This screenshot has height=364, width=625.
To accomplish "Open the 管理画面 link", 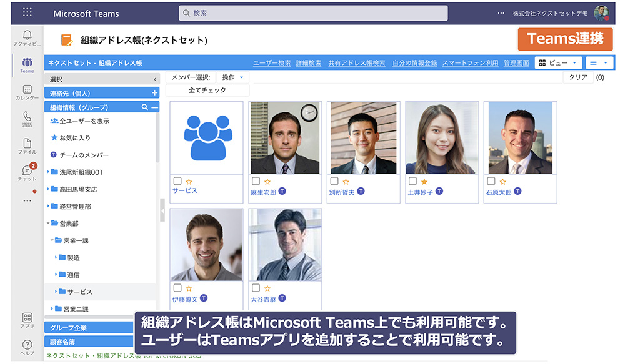I will (516, 63).
